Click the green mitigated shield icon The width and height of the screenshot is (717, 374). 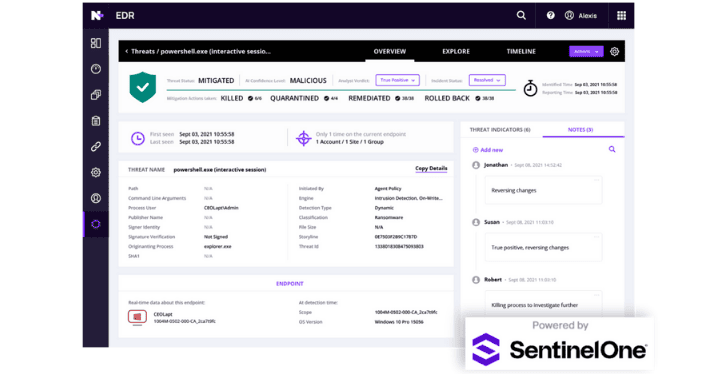click(x=143, y=87)
